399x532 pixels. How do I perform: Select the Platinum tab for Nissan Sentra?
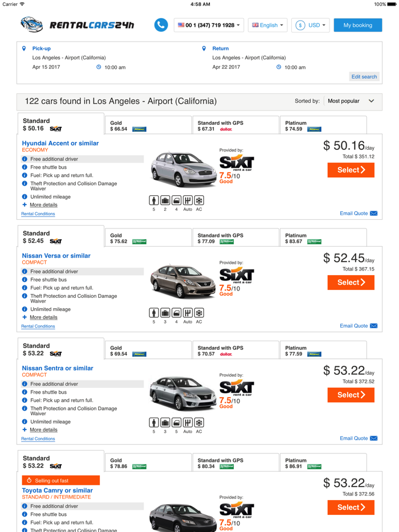tap(323, 349)
